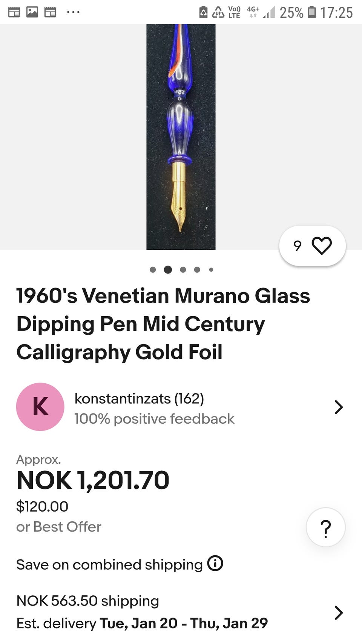Expand shipping details chevron arrow
This screenshot has height=644, width=362.
pyautogui.click(x=339, y=613)
